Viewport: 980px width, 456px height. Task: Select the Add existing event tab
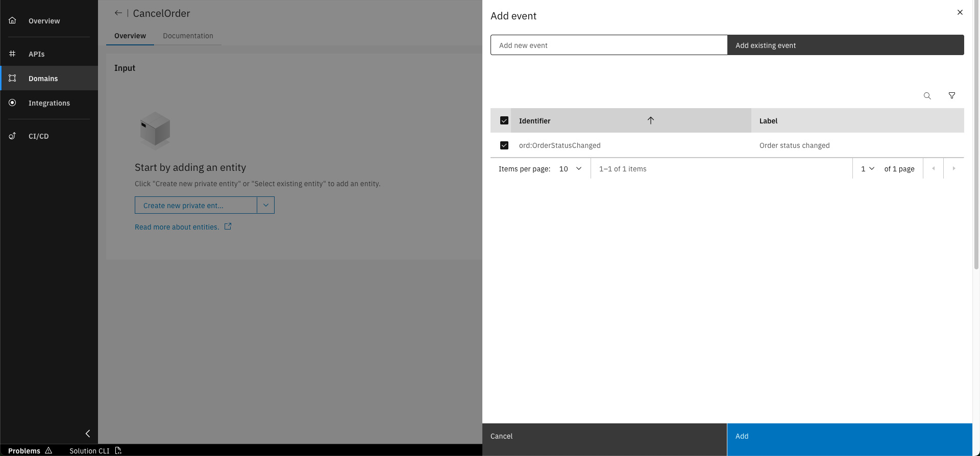tap(846, 45)
